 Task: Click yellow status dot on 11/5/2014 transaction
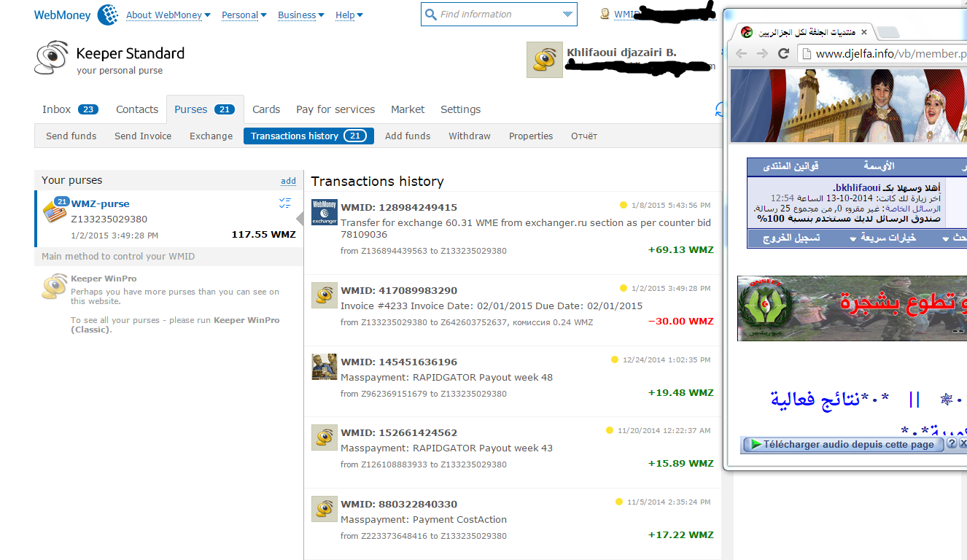619,502
